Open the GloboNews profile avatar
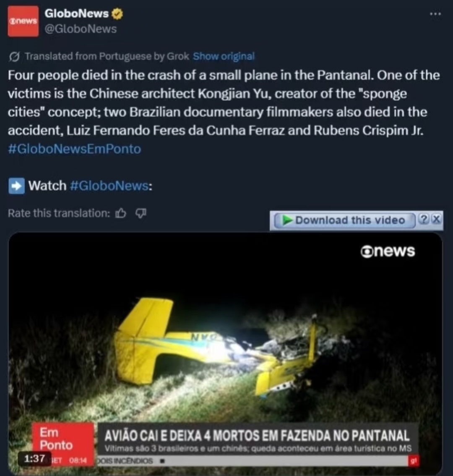Viewport: 453px width, 476px height. [23, 21]
